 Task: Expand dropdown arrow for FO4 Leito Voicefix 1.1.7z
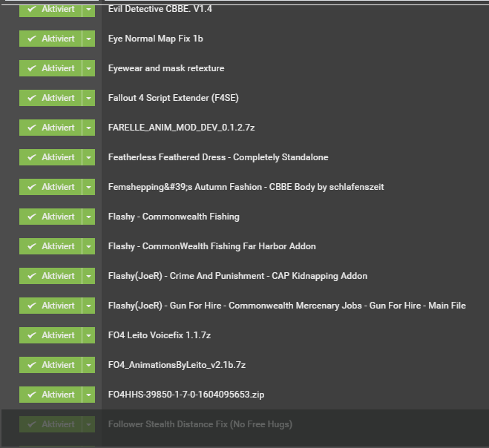pos(88,335)
